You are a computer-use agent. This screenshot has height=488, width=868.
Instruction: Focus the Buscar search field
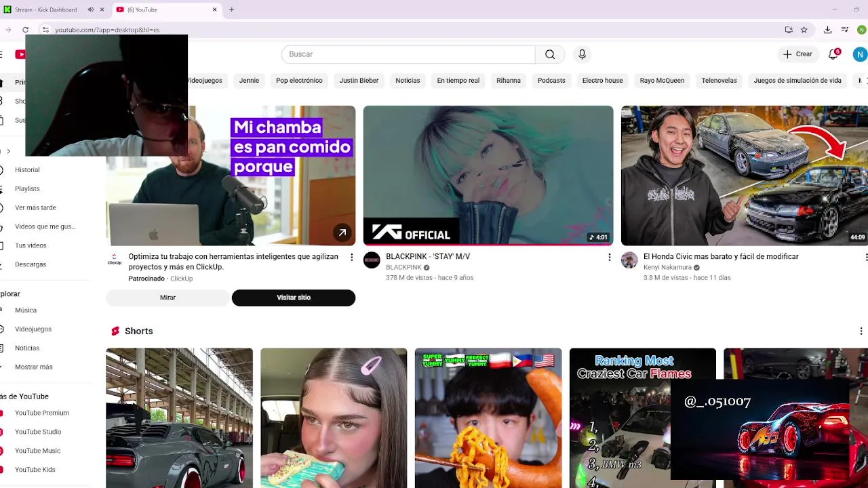tap(408, 54)
